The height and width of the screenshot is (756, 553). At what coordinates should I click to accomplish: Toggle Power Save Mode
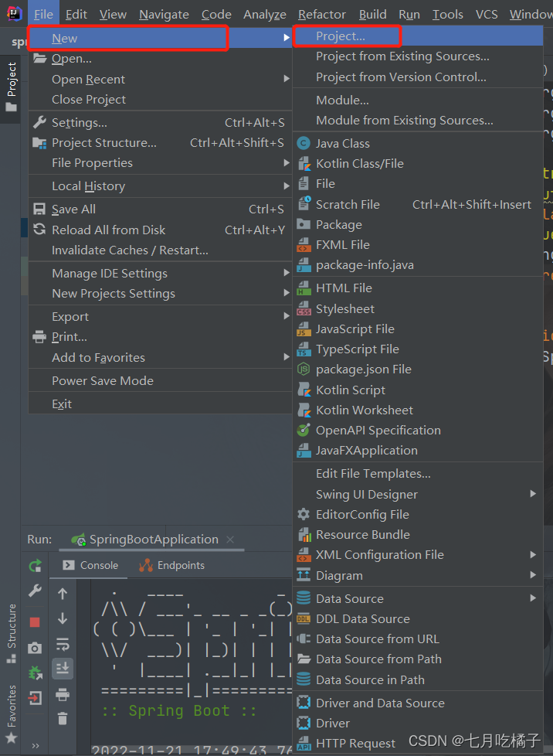tap(161, 381)
